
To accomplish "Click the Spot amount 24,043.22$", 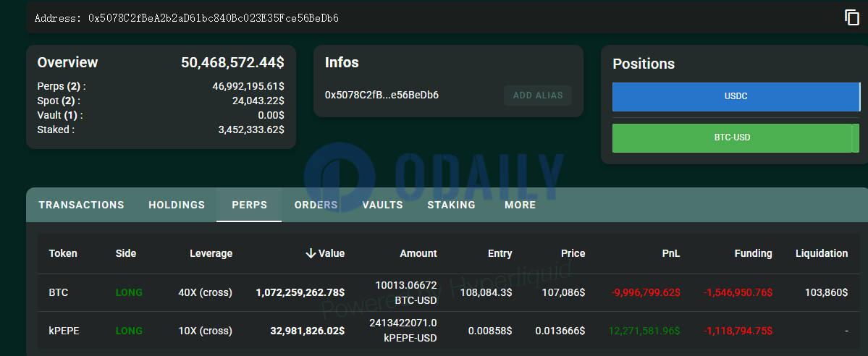I will click(x=258, y=101).
